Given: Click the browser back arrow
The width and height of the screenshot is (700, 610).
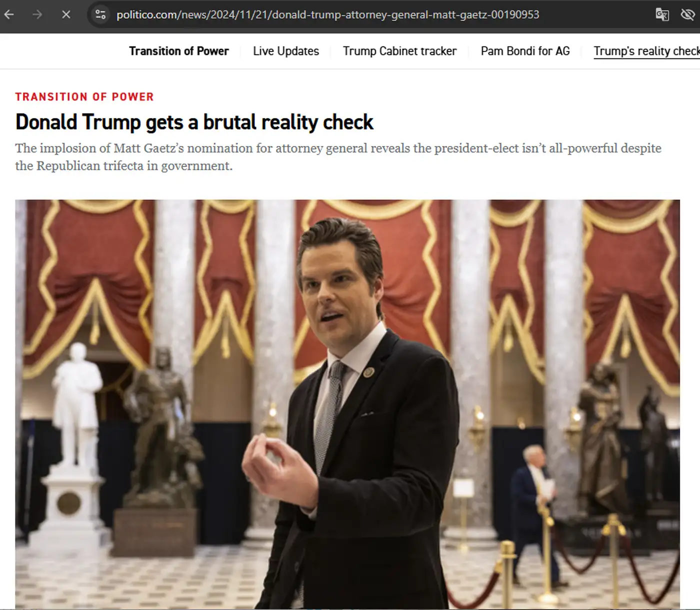Looking at the screenshot, I should coord(9,14).
